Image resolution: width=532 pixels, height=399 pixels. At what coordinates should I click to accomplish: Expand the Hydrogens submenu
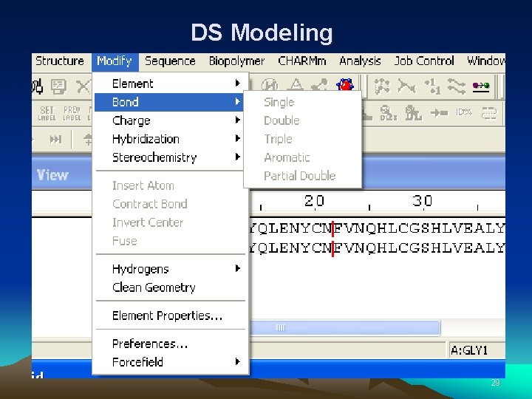coord(170,269)
